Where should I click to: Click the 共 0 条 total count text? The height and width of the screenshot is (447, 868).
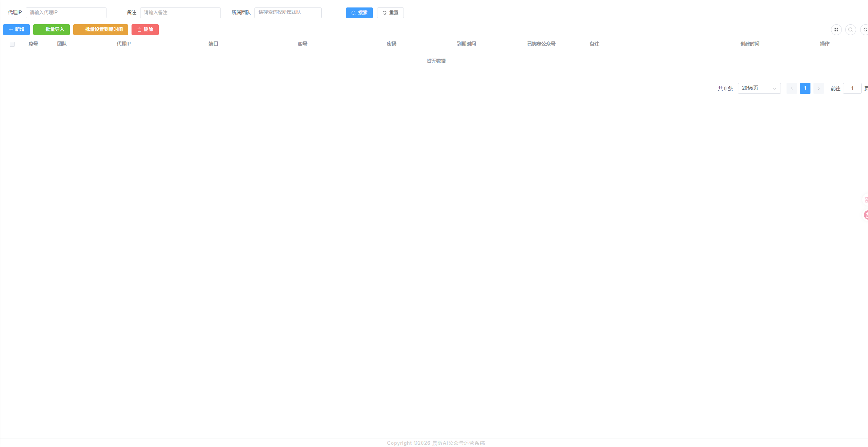pyautogui.click(x=725, y=89)
